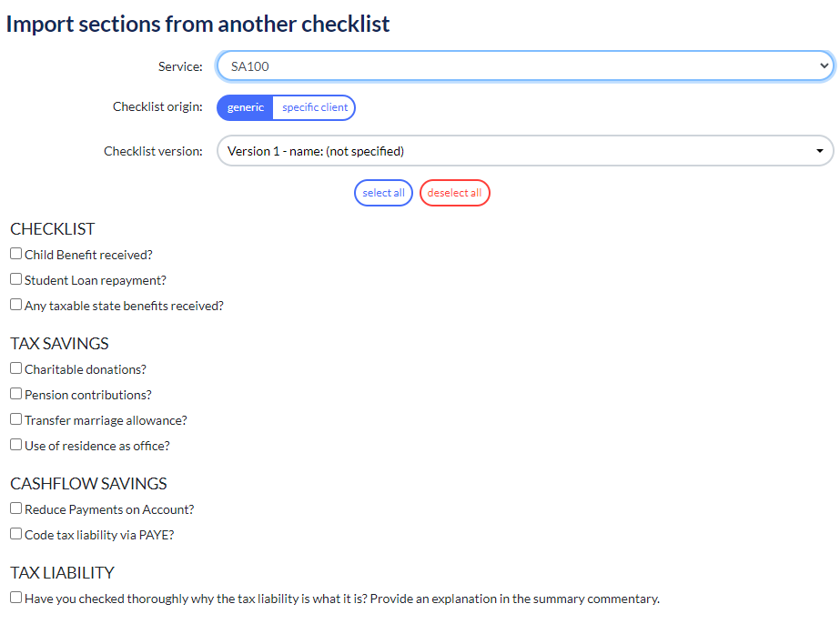840x624 pixels.
Task: Enable Any taxable state benefits received
Action: point(16,304)
